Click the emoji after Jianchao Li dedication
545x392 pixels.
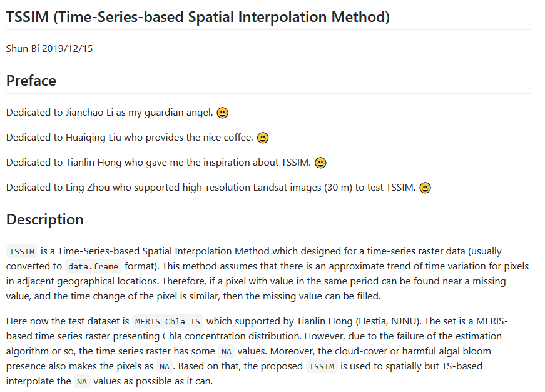coord(222,113)
